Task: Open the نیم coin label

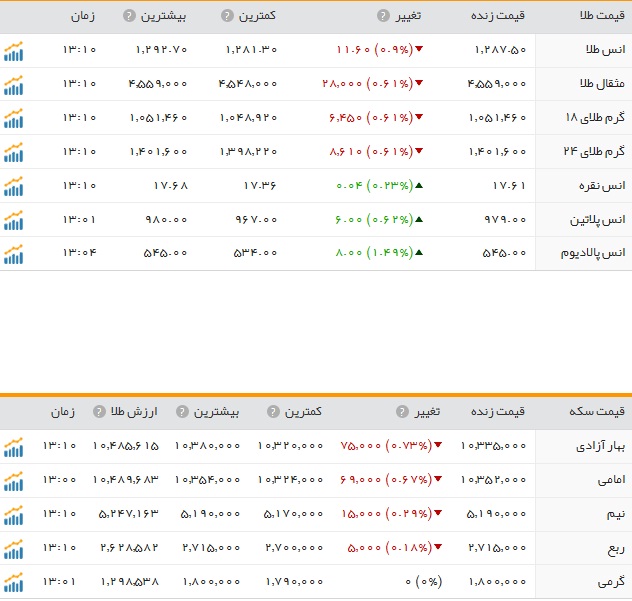Action: click(616, 514)
